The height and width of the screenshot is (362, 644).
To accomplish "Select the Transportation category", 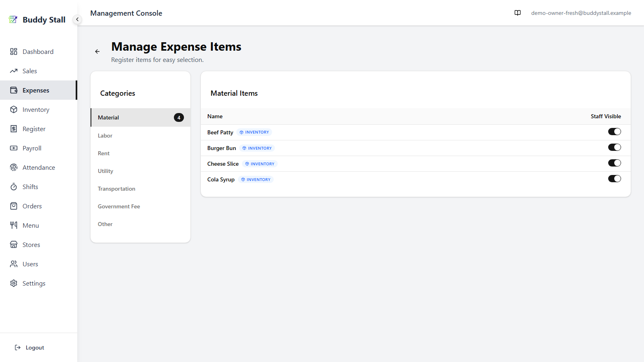I will [x=140, y=189].
